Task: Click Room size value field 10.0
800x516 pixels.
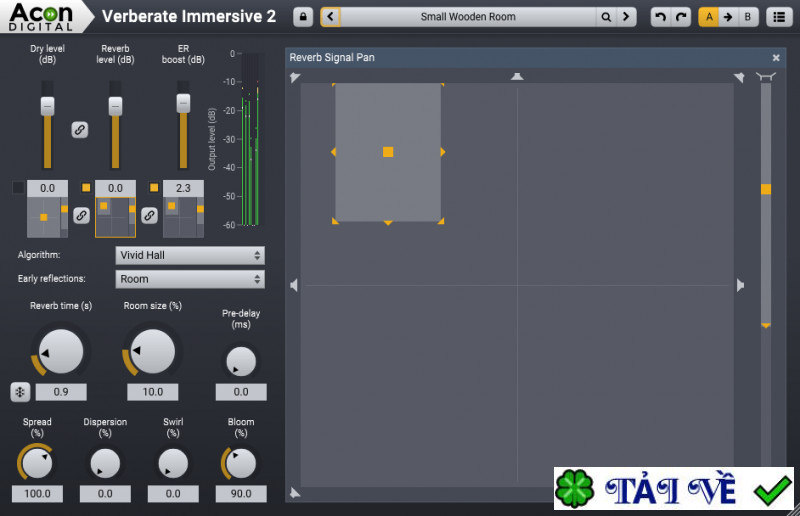Action: click(x=153, y=392)
